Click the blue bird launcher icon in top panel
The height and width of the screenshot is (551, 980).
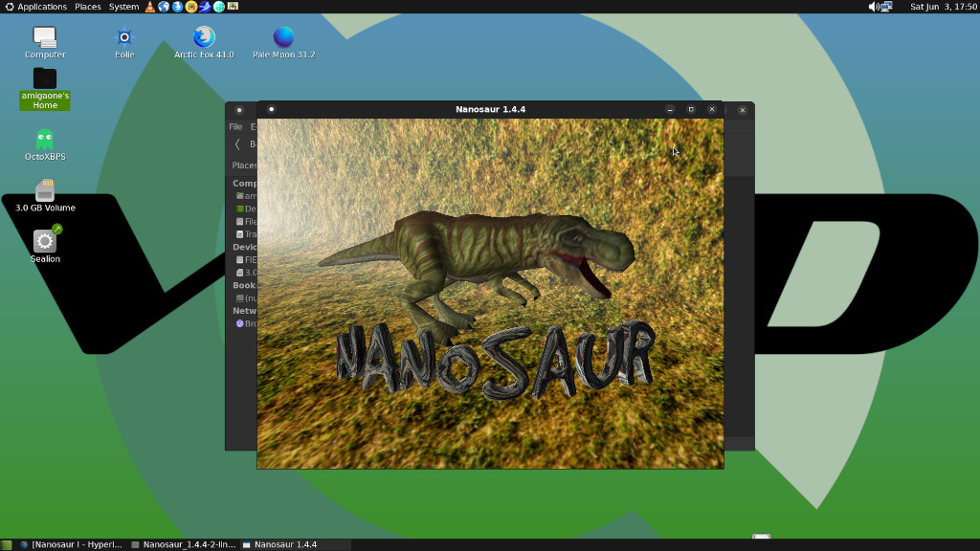point(205,7)
